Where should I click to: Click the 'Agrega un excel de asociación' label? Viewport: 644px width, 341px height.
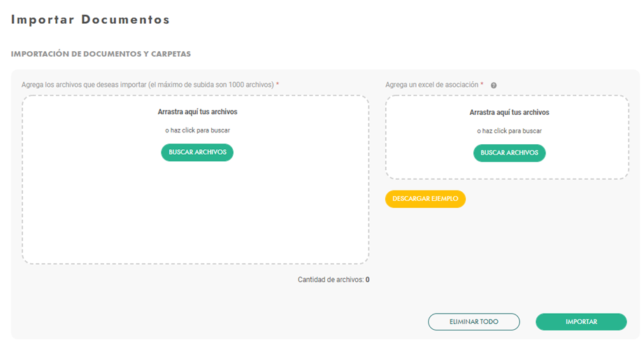coord(431,85)
